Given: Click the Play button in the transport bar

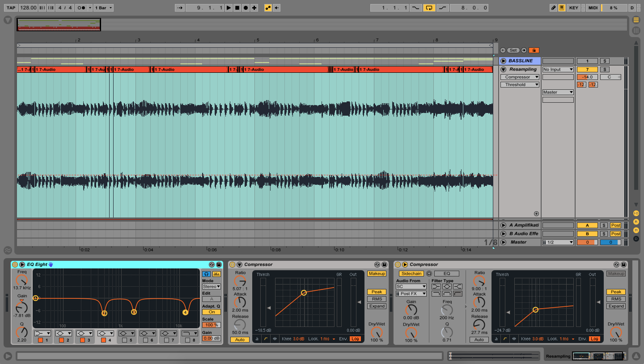Looking at the screenshot, I should [229, 8].
